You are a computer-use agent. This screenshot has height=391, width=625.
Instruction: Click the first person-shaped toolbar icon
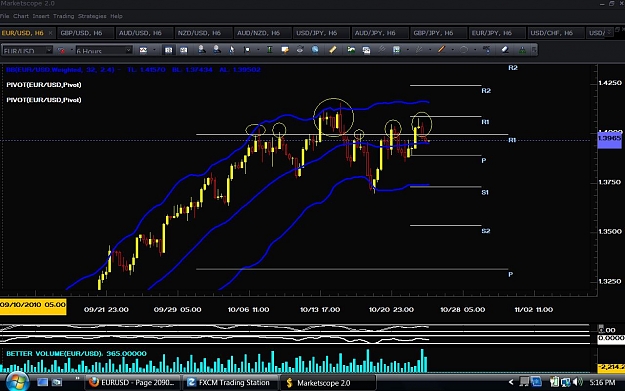[x=202, y=50]
